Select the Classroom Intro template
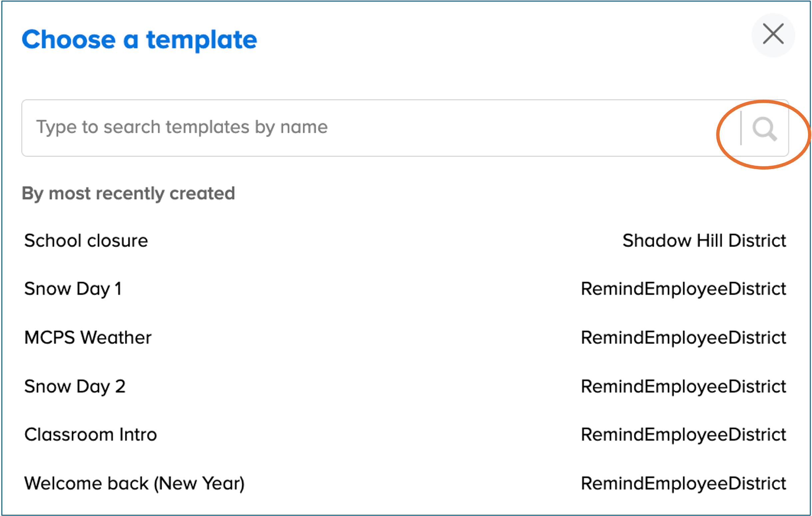 pyautogui.click(x=90, y=435)
